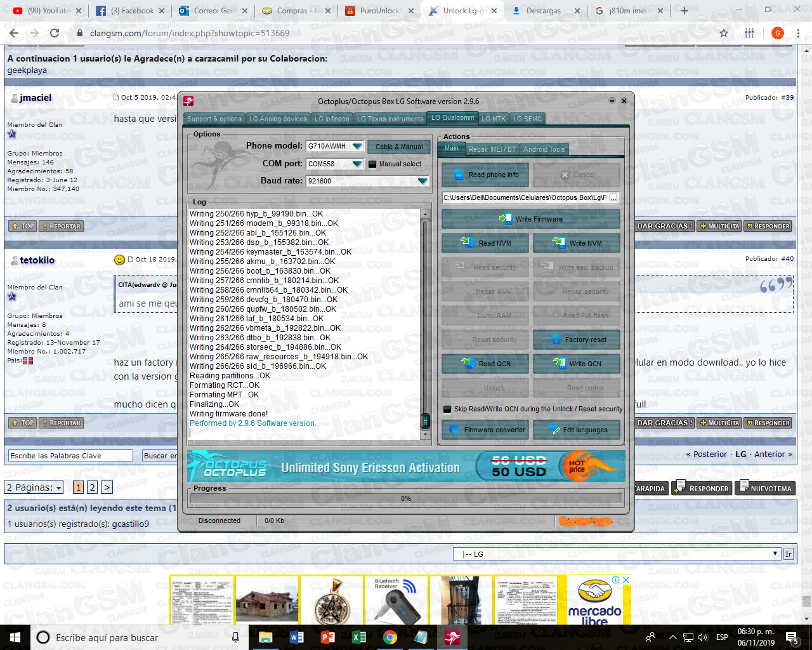Click the log scrollbar thumb
The height and width of the screenshot is (650, 812).
[x=426, y=421]
